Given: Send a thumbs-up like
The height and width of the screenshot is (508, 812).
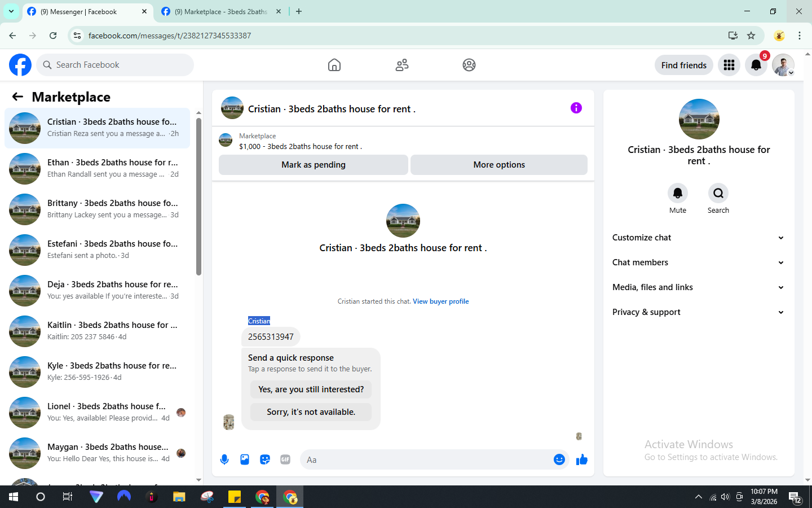Looking at the screenshot, I should click(x=582, y=459).
